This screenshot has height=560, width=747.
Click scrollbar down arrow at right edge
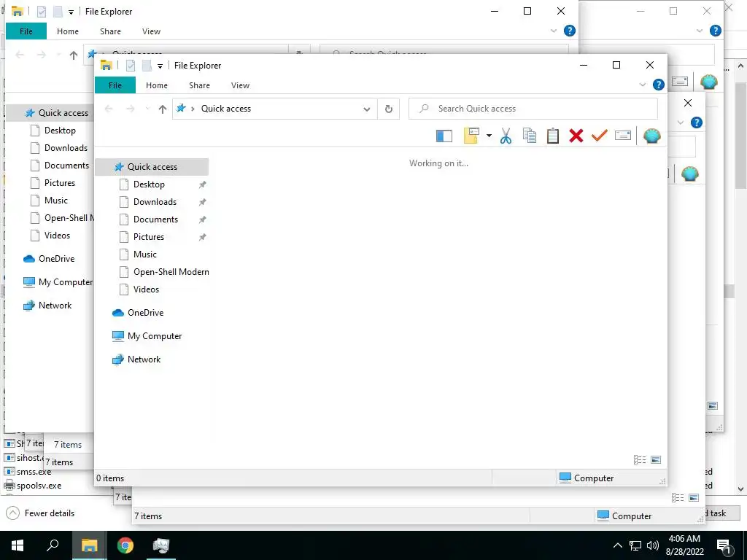(741, 489)
